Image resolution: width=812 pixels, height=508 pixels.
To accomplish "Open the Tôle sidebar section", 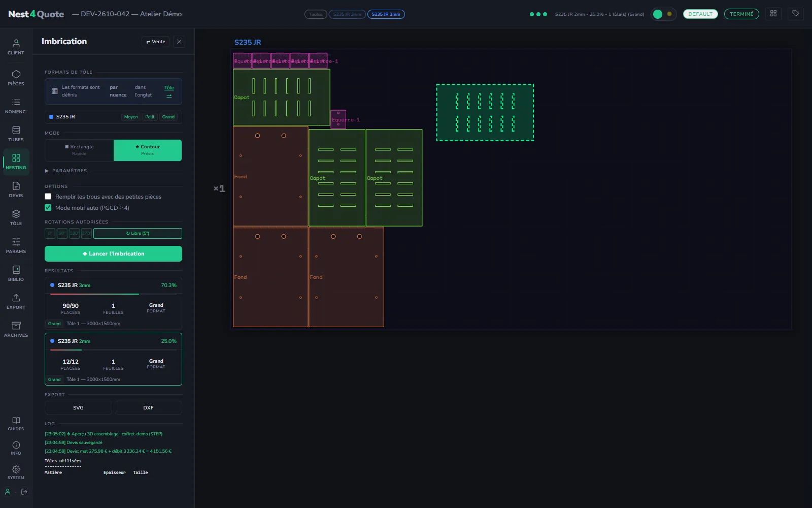I will coord(16,217).
